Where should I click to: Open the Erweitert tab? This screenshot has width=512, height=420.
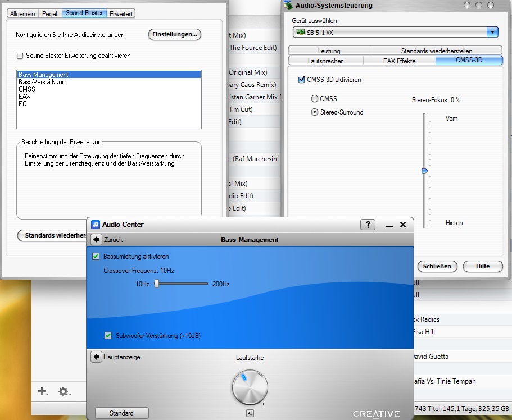coord(121,13)
